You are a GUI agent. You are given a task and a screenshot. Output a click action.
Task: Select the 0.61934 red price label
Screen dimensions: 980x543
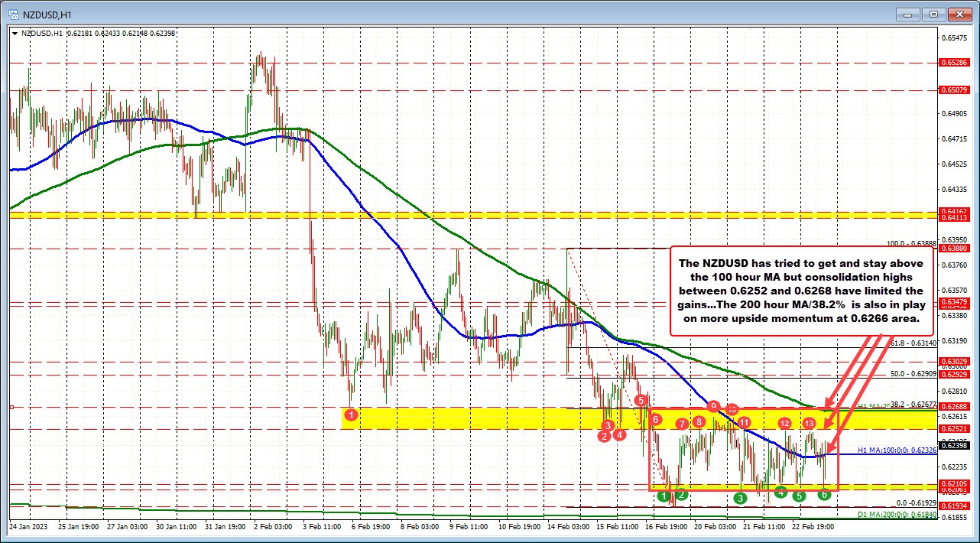click(x=954, y=506)
